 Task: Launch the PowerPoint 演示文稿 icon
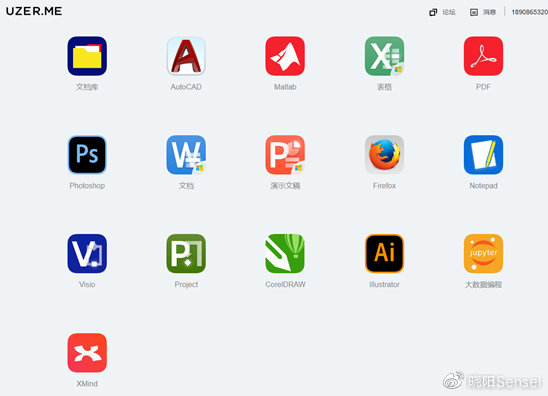[285, 155]
